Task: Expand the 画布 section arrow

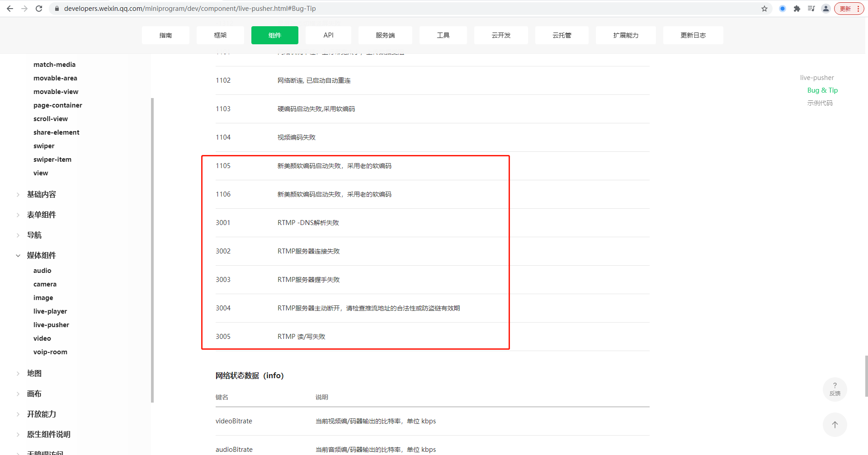Action: coord(18,394)
